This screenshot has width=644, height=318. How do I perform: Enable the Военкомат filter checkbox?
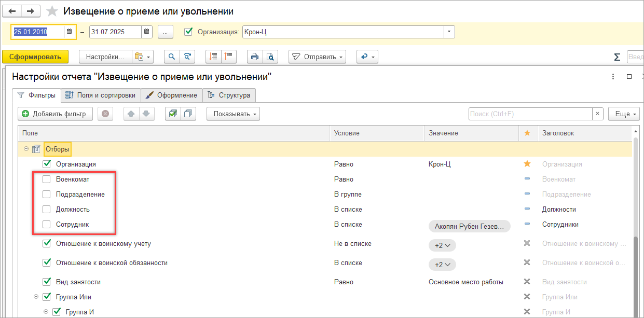47,179
